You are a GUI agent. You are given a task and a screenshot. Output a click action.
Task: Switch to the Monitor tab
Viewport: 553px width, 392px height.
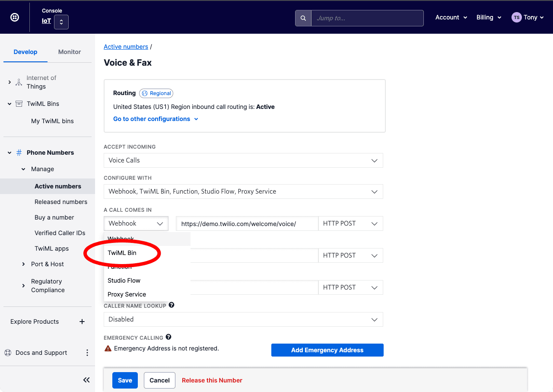click(69, 51)
